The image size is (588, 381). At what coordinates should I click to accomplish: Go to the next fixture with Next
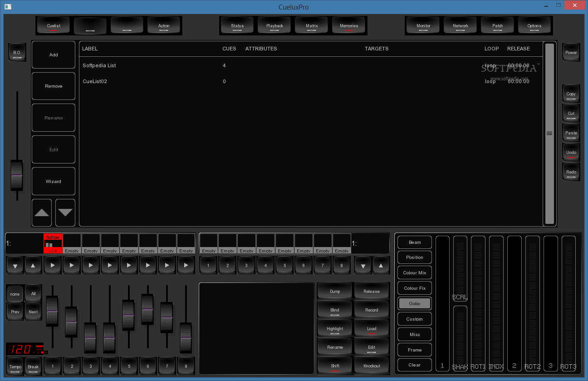pos(33,312)
